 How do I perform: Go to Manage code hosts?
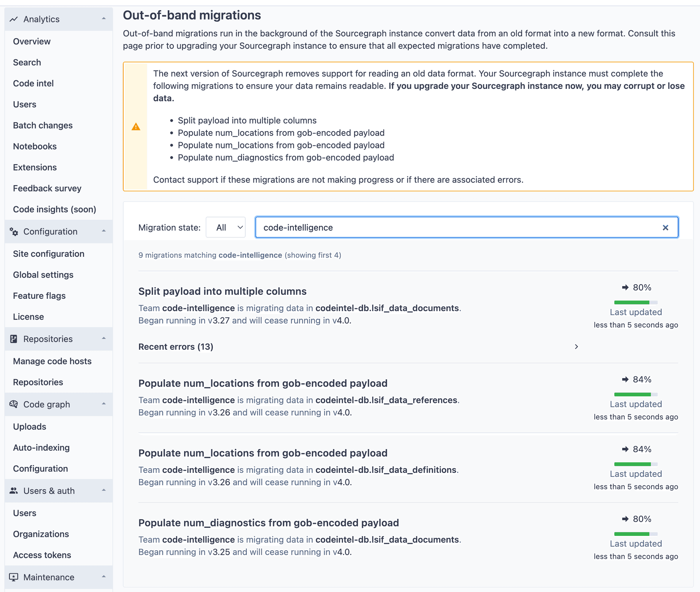pyautogui.click(x=52, y=361)
